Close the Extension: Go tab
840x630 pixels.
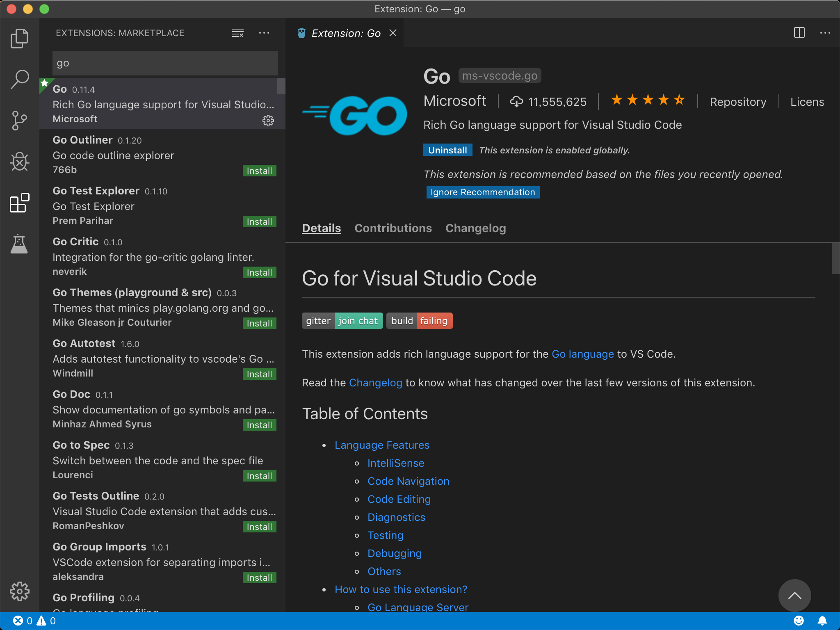coord(393,33)
